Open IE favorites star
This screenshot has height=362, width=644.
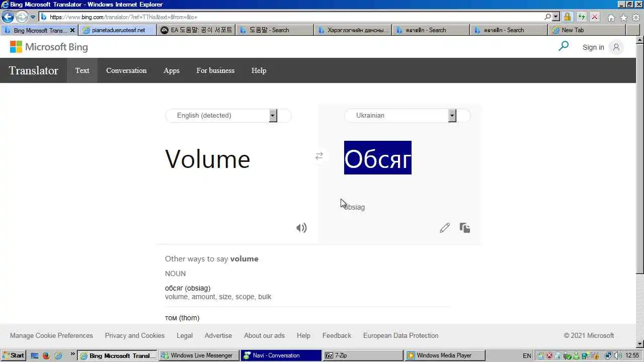(x=624, y=18)
